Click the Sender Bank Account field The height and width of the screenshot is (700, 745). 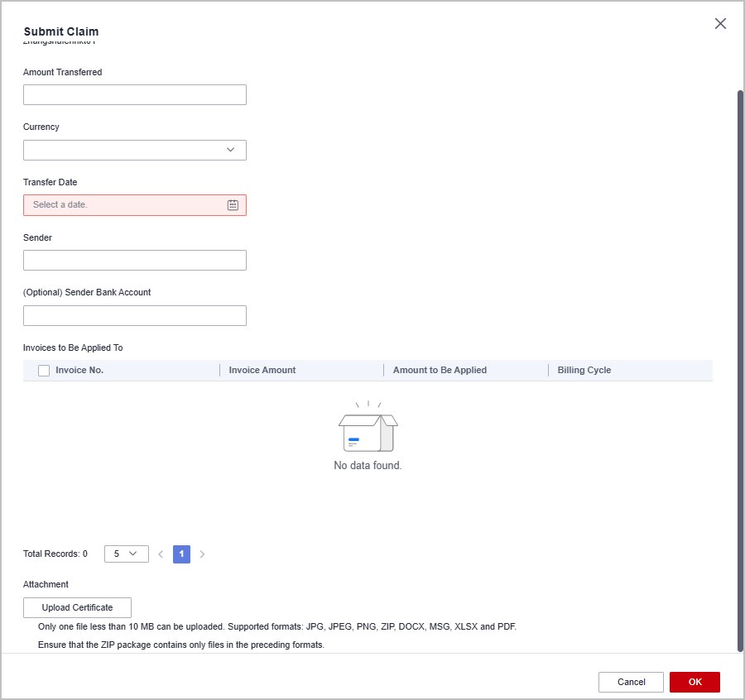135,315
